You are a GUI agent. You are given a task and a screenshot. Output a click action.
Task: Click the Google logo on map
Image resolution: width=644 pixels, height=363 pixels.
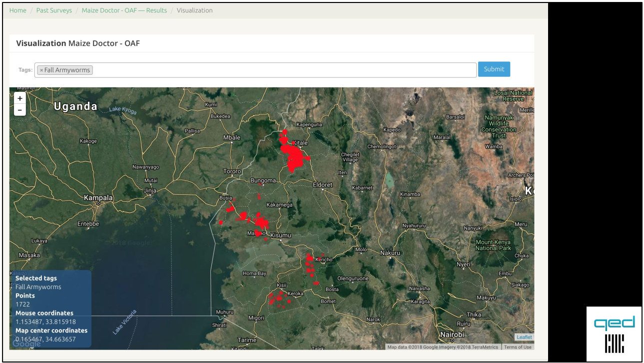click(26, 344)
